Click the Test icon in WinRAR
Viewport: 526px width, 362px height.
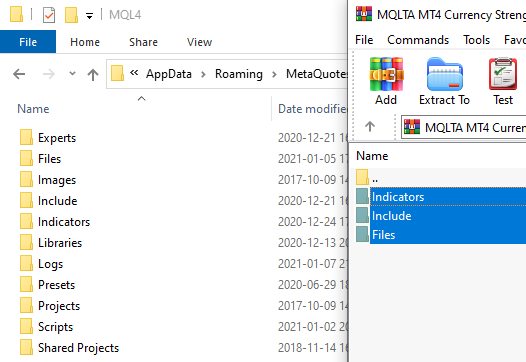(x=503, y=81)
